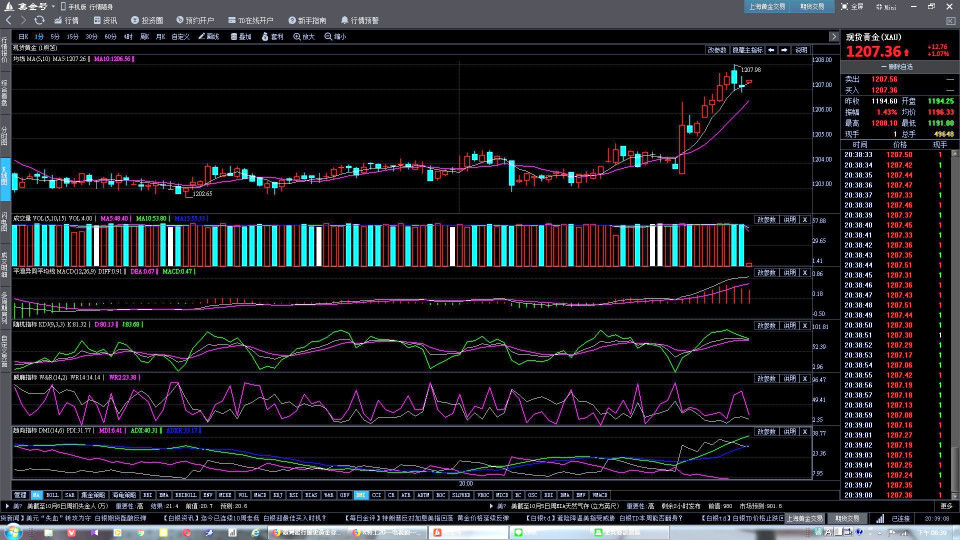Click the back arrow navigation icon

[9, 20]
